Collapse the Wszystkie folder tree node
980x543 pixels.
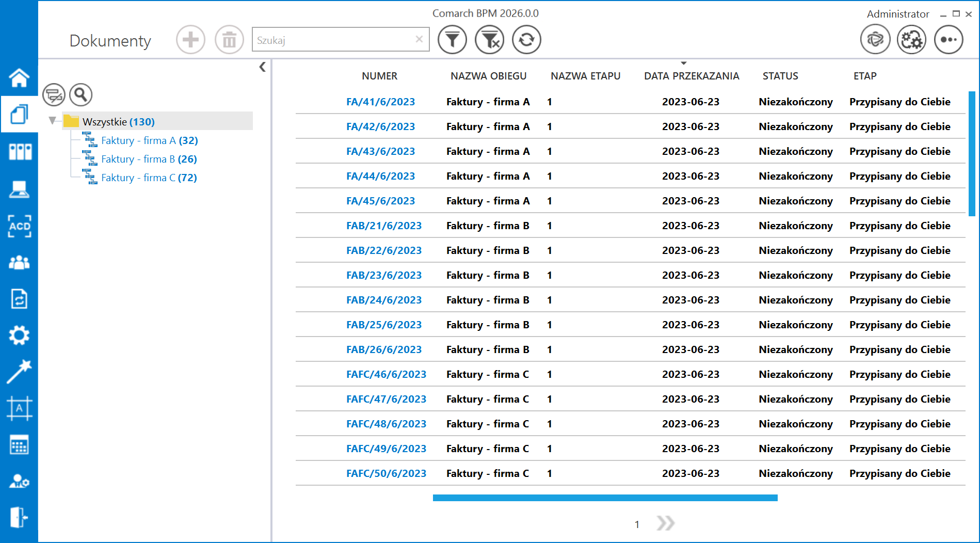[x=52, y=121]
